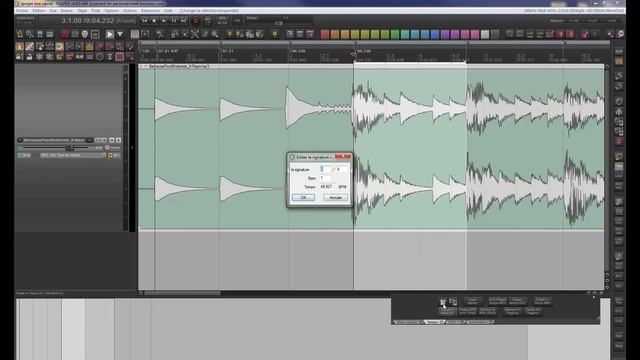Click the mask-shaped icon in the main toolbar
640x360 pixels.
[84, 34]
